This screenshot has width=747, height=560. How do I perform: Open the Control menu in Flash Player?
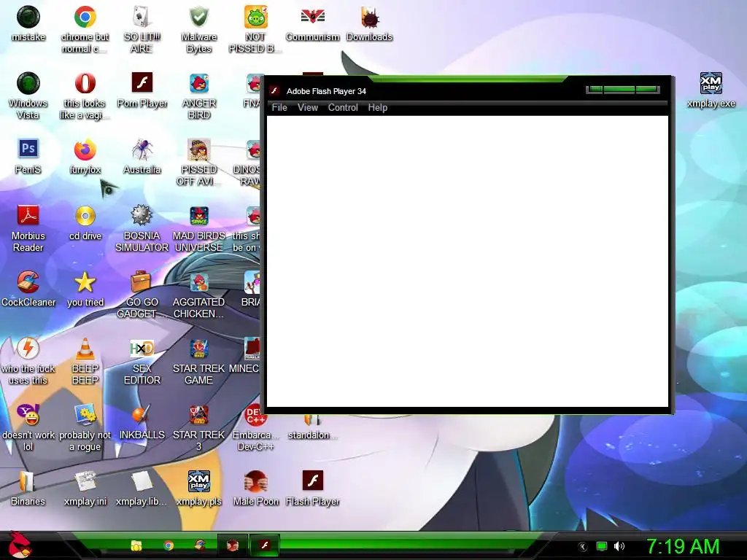(343, 108)
